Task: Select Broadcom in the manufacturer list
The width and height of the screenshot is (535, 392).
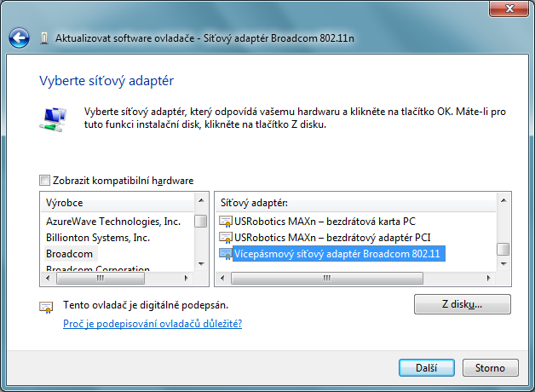Action: click(x=69, y=254)
